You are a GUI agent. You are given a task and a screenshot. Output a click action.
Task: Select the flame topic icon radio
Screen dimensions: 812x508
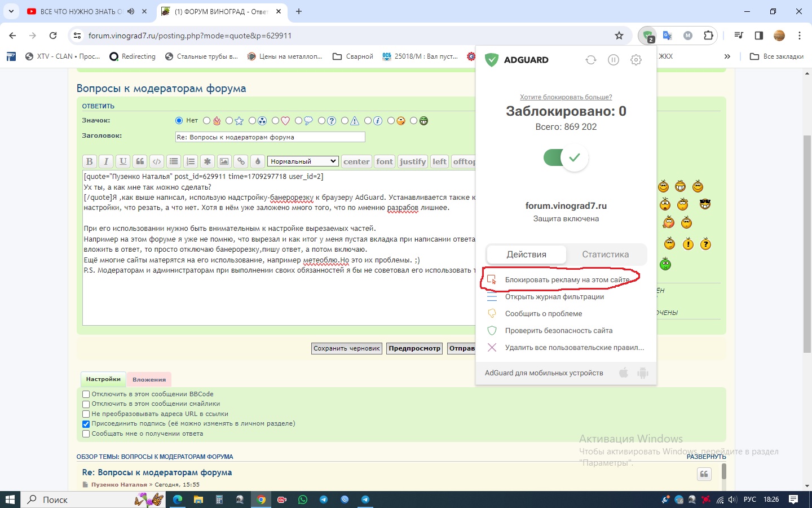point(206,121)
